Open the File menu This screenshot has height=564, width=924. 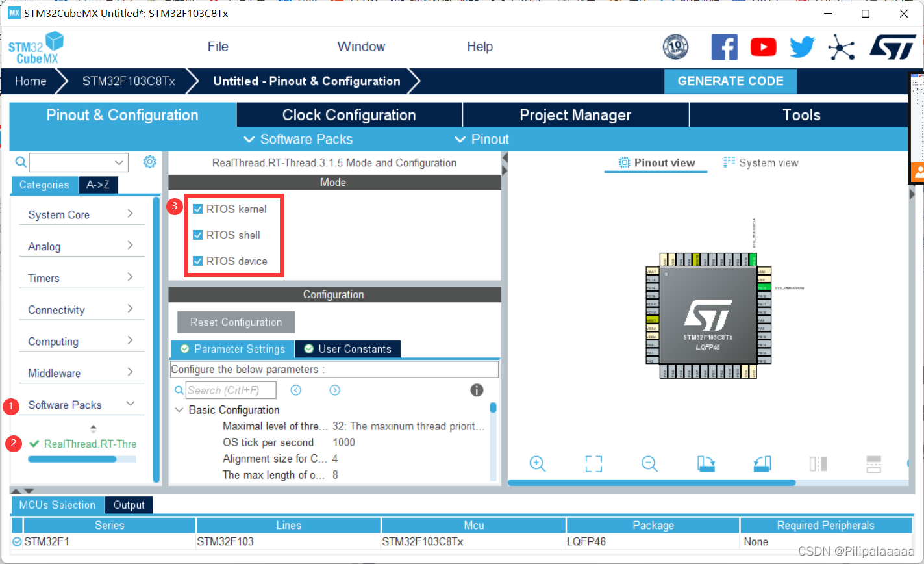(218, 47)
